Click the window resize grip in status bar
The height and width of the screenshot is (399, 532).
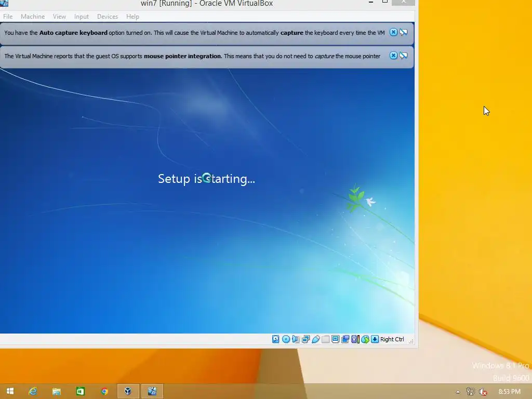coord(411,341)
